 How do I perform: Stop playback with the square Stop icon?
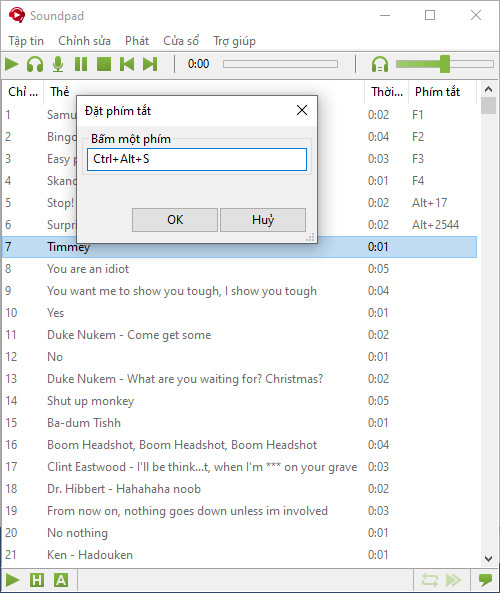[x=104, y=64]
